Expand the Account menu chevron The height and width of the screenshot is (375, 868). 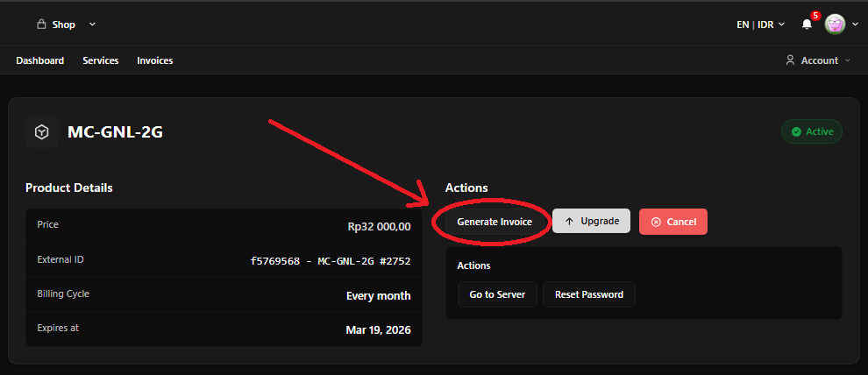[847, 60]
